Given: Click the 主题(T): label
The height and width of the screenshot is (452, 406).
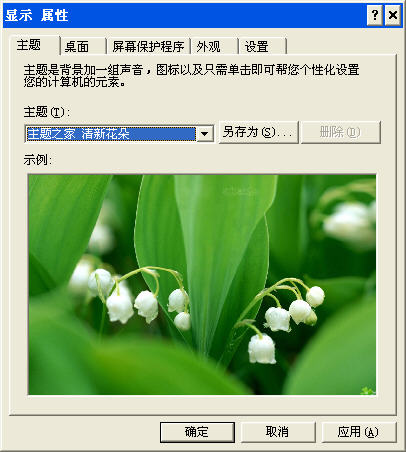Looking at the screenshot, I should pos(46,112).
